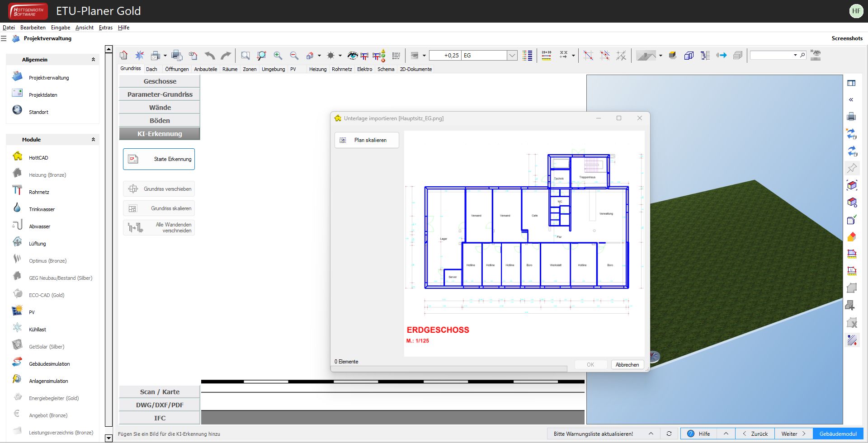
Task: Click the blue wireframe cube icon
Action: point(689,56)
